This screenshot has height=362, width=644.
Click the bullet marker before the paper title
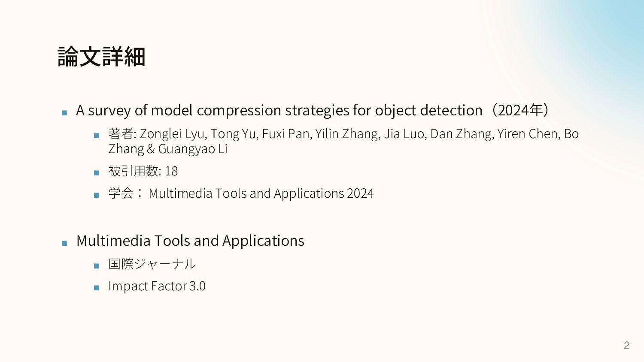pyautogui.click(x=64, y=113)
